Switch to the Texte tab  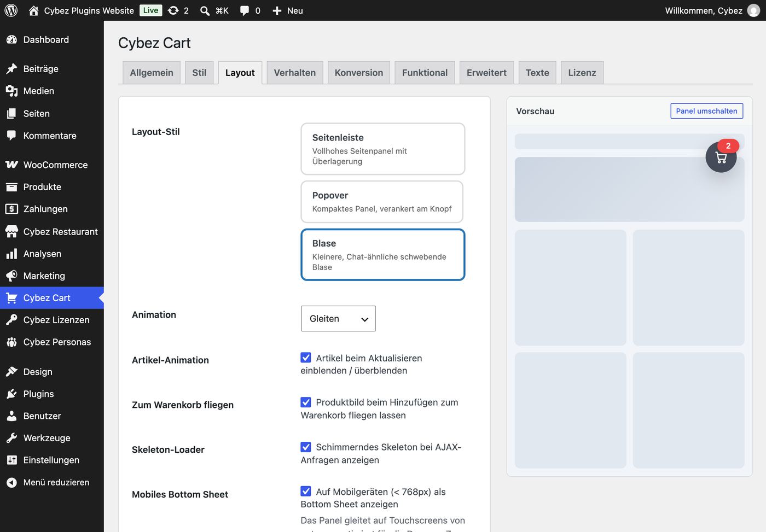537,73
